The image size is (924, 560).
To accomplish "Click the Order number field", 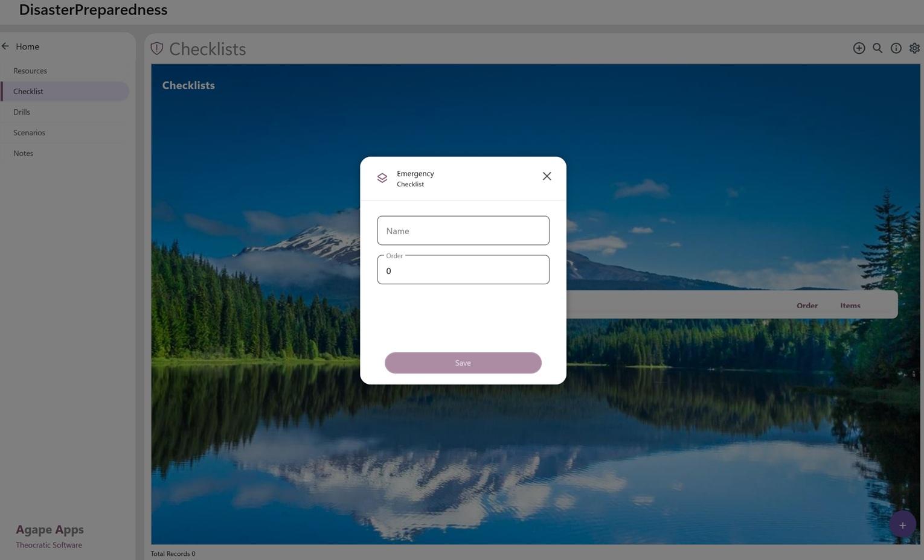I will [x=463, y=270].
